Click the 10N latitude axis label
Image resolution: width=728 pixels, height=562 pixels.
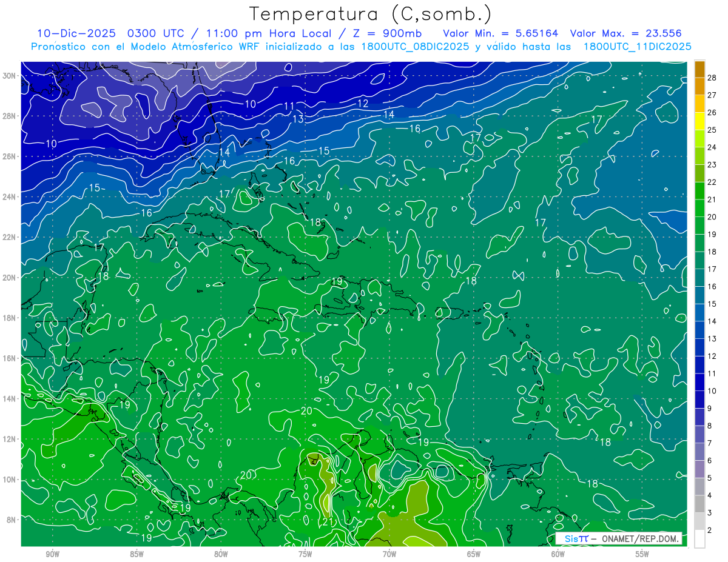[9, 479]
